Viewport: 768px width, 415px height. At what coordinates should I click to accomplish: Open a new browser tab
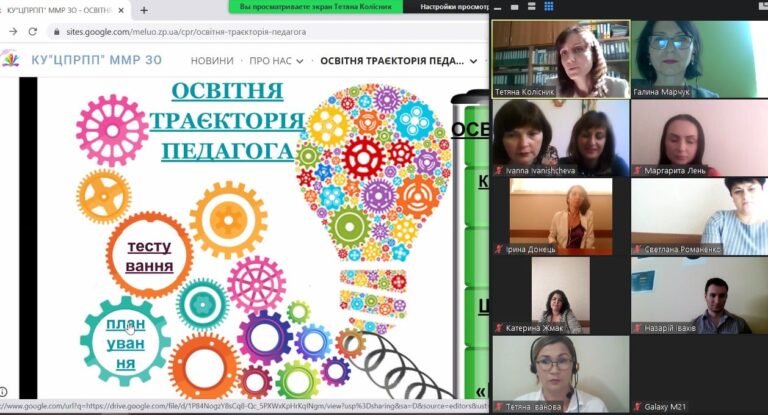[143, 10]
